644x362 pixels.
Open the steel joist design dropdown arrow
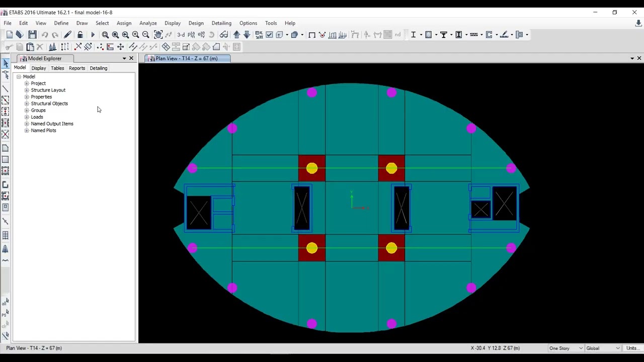coord(481,35)
